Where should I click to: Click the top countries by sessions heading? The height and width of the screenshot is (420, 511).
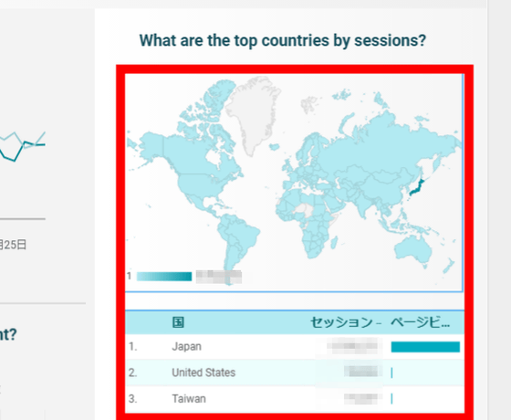coord(283,41)
